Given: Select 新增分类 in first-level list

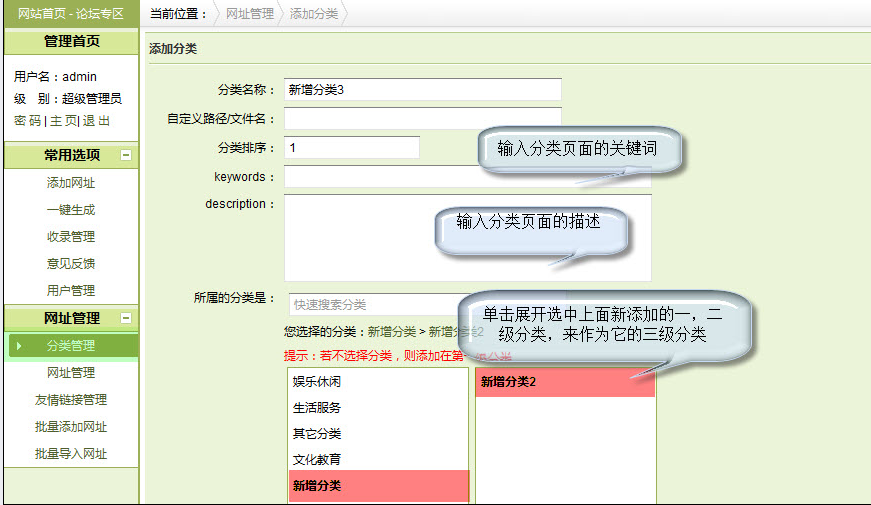Looking at the screenshot, I should pos(378,486).
